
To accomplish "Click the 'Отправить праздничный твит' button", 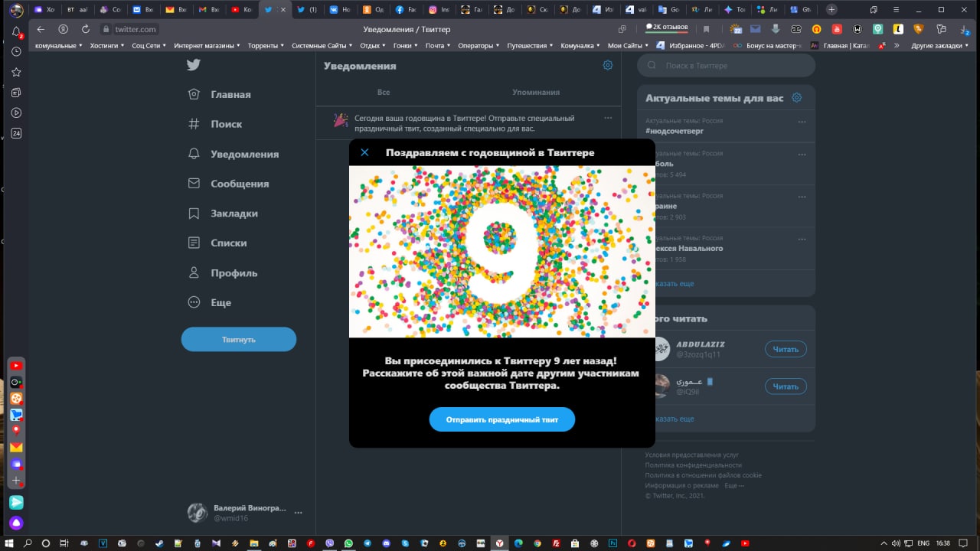I will (502, 419).
